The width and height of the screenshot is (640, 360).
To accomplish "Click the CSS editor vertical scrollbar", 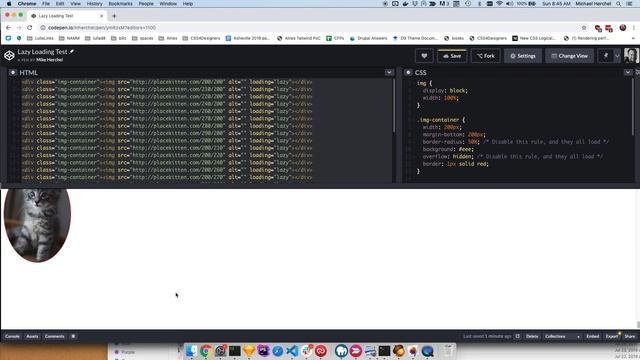I will (633, 107).
